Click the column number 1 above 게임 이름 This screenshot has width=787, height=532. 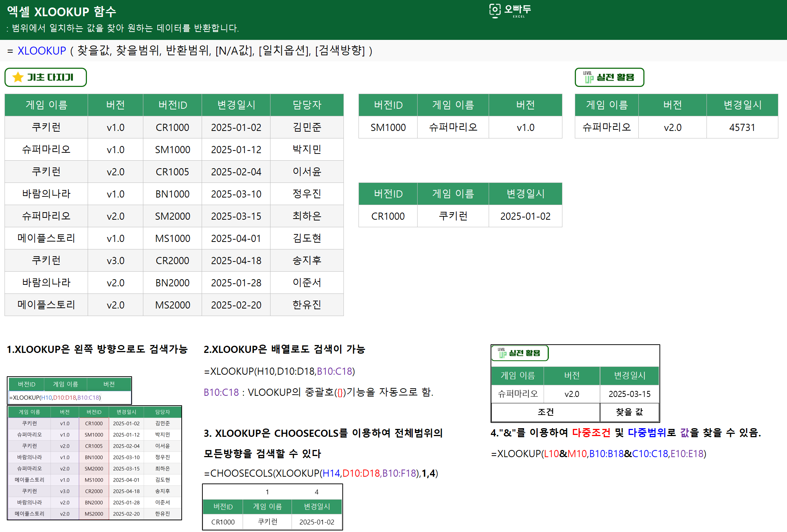(x=267, y=492)
